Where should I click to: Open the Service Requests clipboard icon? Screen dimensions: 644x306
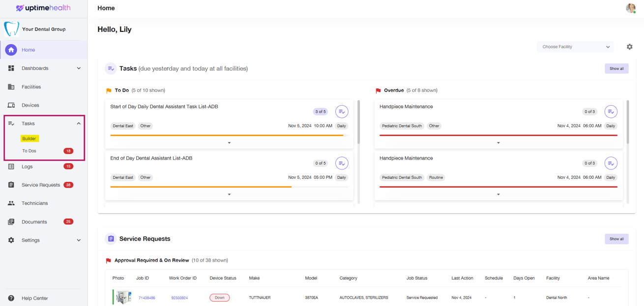[11, 185]
